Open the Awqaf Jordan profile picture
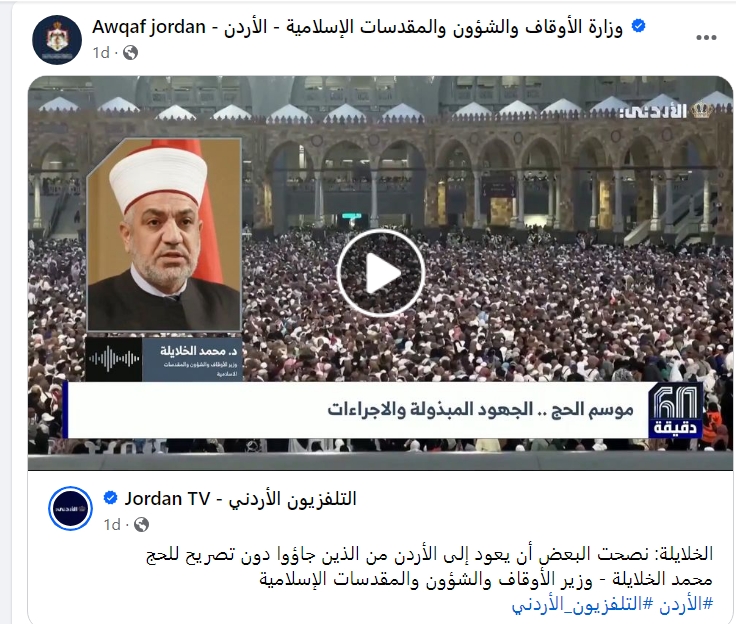The image size is (736, 624). [57, 39]
